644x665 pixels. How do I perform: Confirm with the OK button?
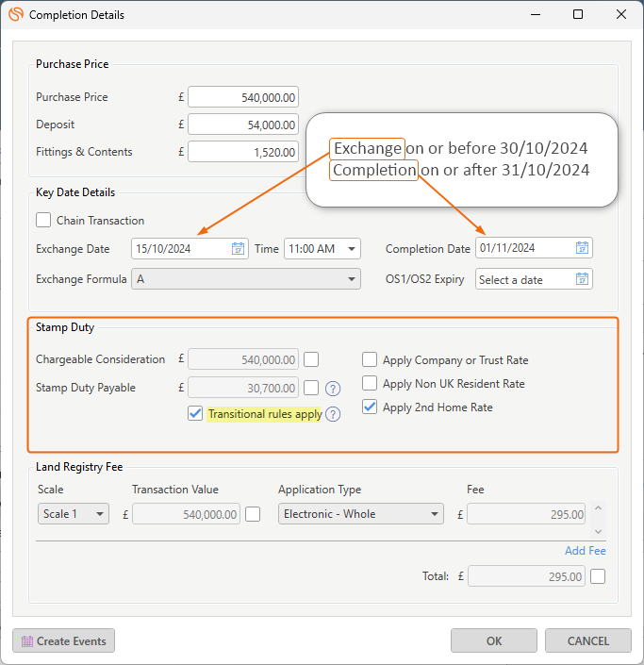[x=494, y=640]
